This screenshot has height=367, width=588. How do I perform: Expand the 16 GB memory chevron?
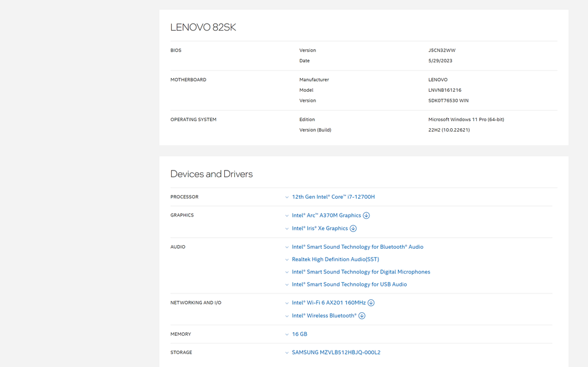pos(287,334)
